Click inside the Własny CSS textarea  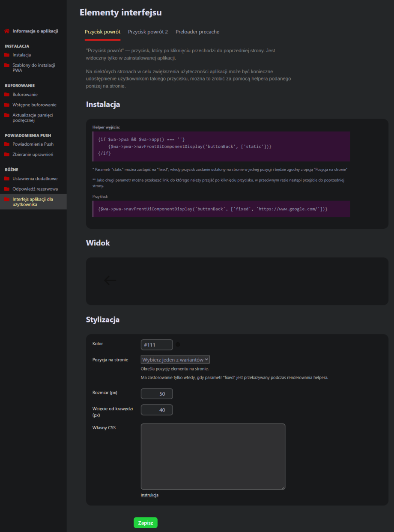[x=213, y=456]
